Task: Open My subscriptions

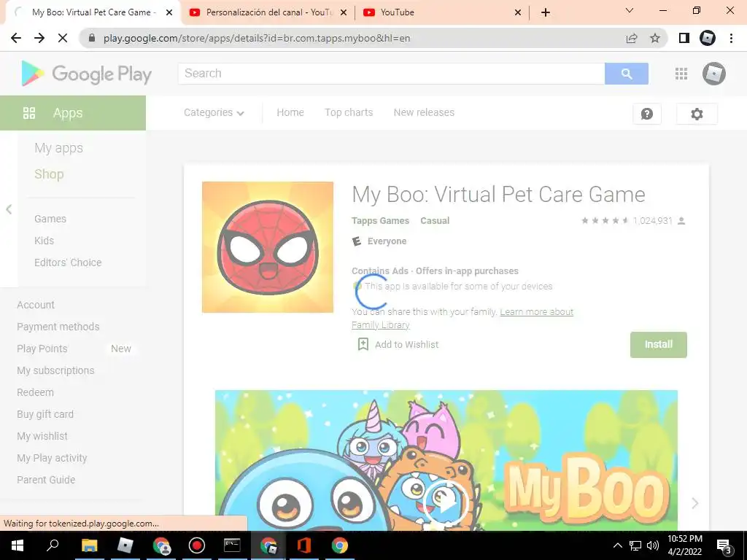Action: (x=55, y=370)
